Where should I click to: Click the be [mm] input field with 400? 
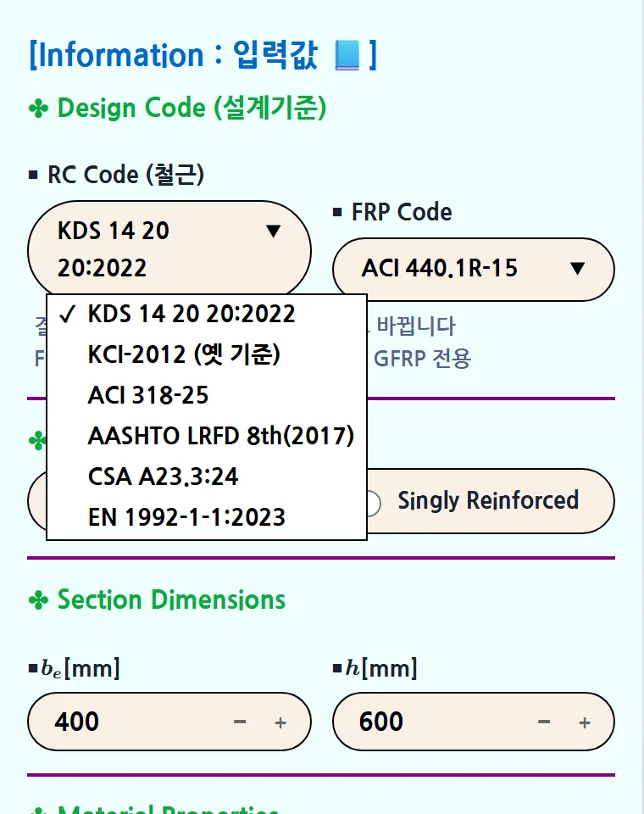point(169,722)
